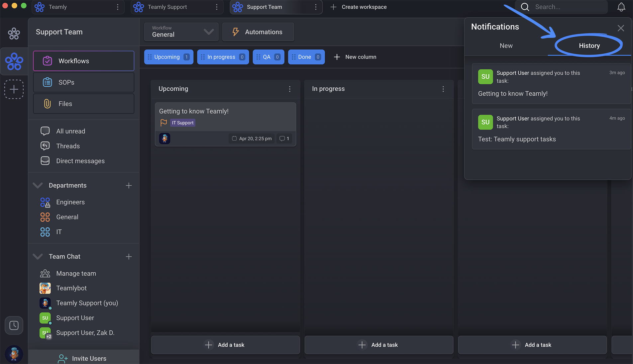Screen dimensions: 633x364
Task: Click the assignee avatar on task card
Action: click(164, 138)
